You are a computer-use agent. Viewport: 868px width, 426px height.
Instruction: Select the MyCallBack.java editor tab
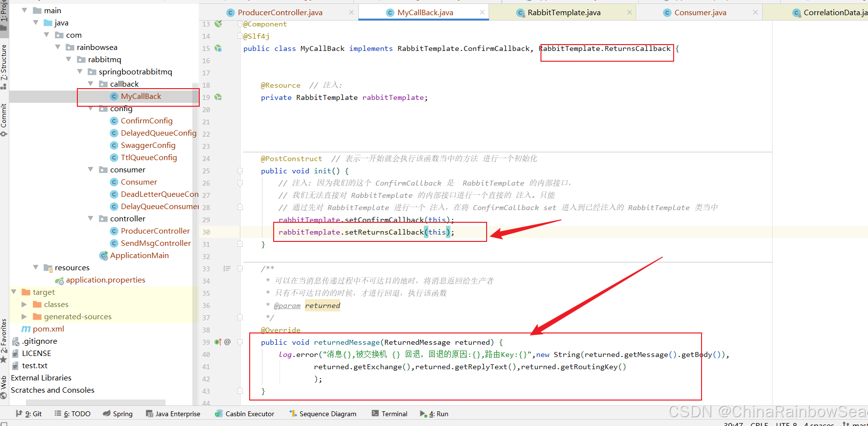(x=424, y=12)
